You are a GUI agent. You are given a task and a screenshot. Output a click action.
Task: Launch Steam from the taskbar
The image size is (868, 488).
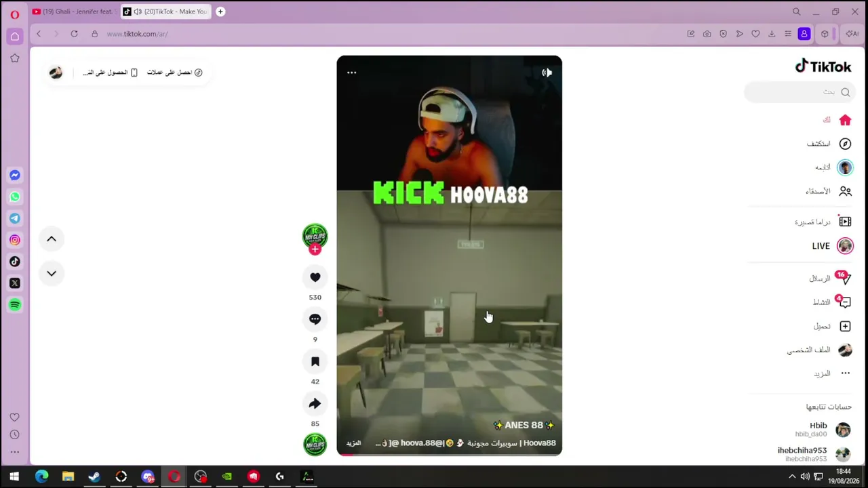[x=94, y=476]
